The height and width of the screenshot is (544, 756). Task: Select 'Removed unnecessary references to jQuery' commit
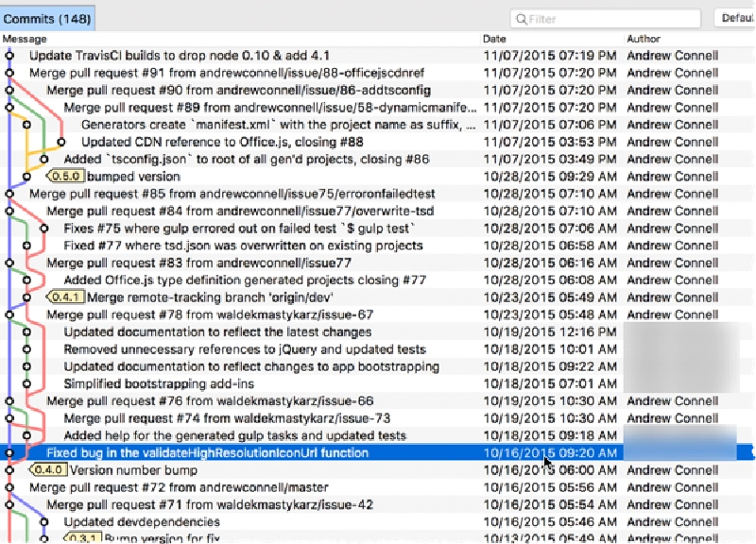coord(245,349)
